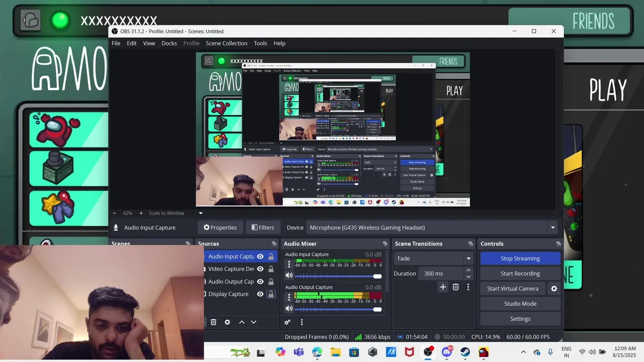Mute Audio Input Capture speaker icon
This screenshot has width=644, height=362.
(289, 276)
